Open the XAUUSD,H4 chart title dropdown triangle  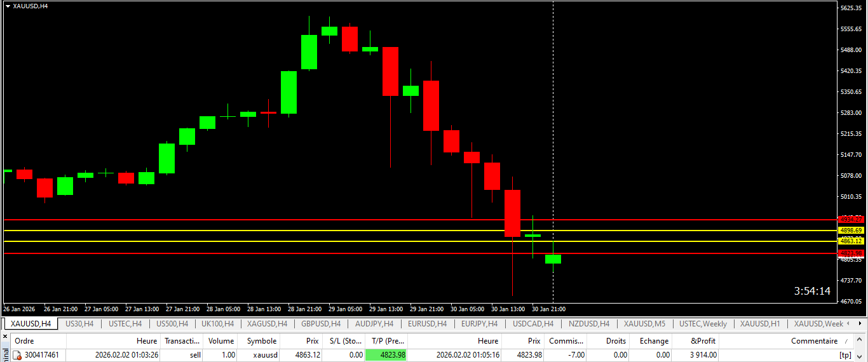[x=8, y=6]
